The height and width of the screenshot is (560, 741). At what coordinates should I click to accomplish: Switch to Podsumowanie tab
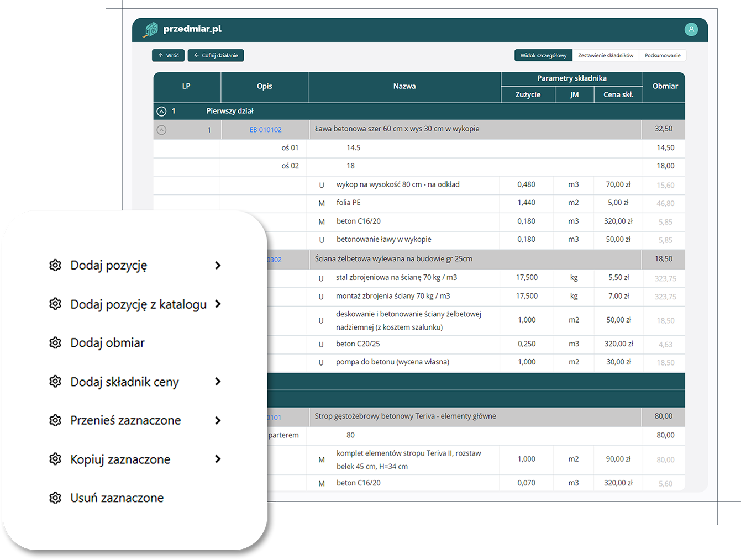pyautogui.click(x=663, y=56)
